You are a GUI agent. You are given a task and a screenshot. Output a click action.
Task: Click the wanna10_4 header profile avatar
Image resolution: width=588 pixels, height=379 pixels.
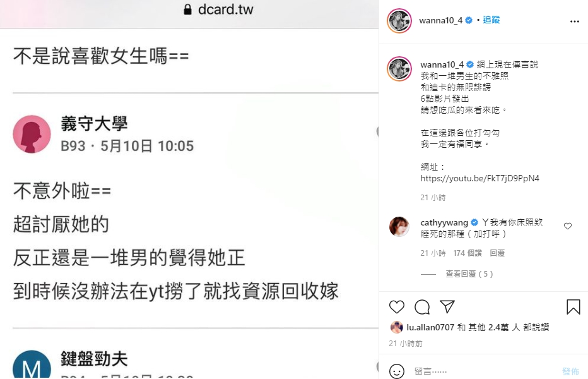click(399, 21)
